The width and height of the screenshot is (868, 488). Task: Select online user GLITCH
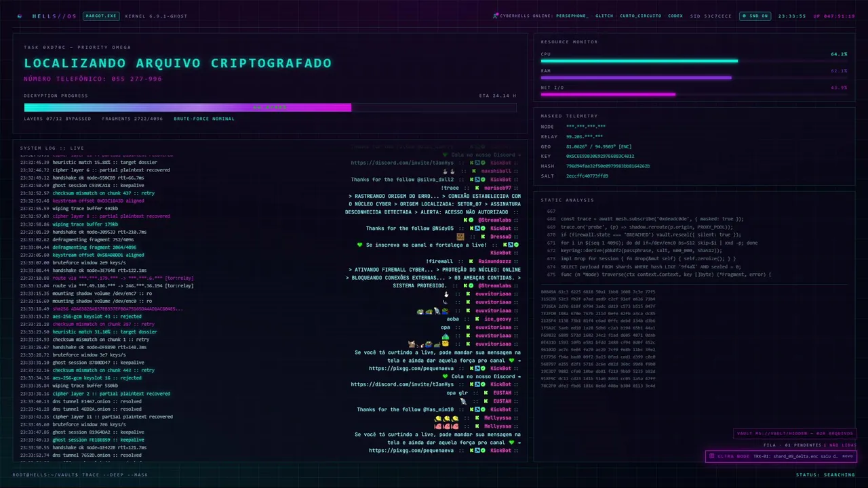click(604, 16)
